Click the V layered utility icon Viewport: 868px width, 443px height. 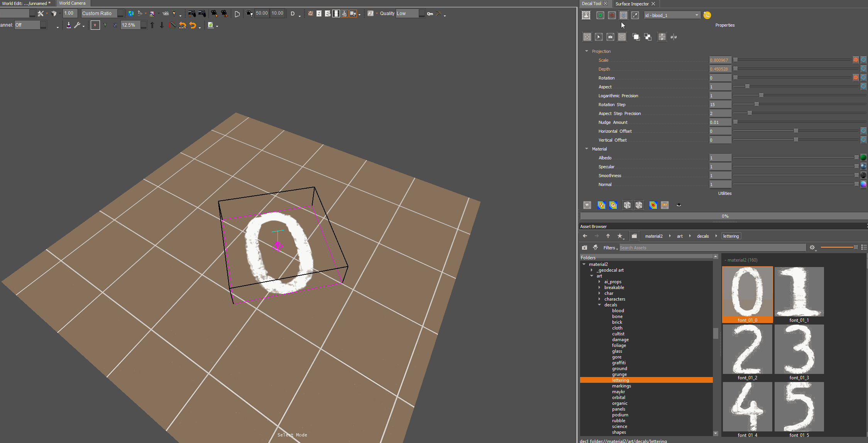[x=601, y=205]
